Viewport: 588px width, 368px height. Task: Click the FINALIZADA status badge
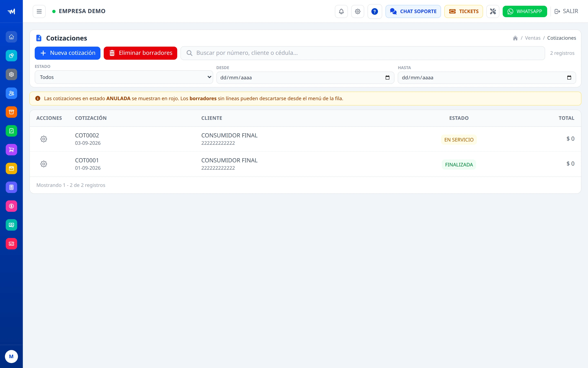[459, 165]
